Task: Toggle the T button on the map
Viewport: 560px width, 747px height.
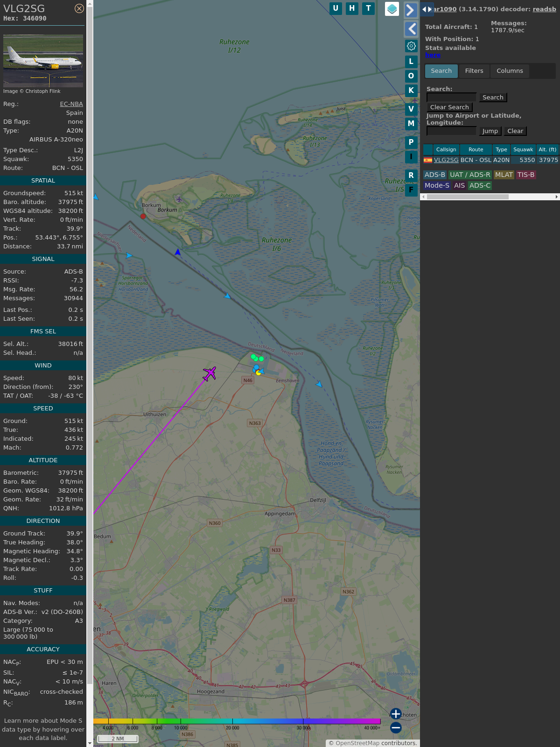Action: coord(369,8)
